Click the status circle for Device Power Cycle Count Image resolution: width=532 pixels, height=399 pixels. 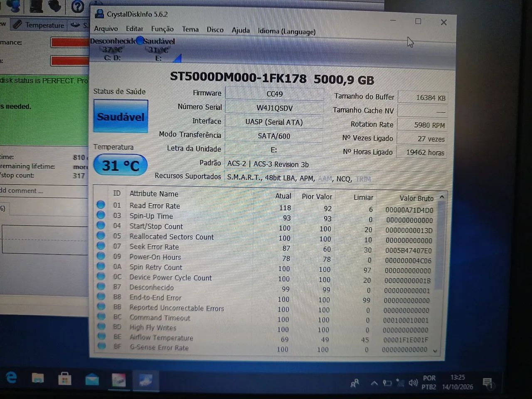click(x=101, y=276)
